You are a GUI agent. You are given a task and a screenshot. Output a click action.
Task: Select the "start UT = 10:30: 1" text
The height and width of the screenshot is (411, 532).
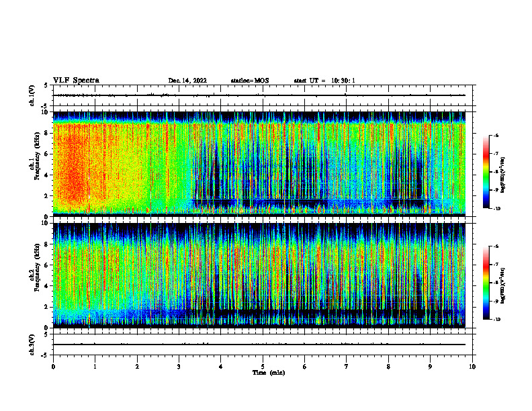[324, 81]
